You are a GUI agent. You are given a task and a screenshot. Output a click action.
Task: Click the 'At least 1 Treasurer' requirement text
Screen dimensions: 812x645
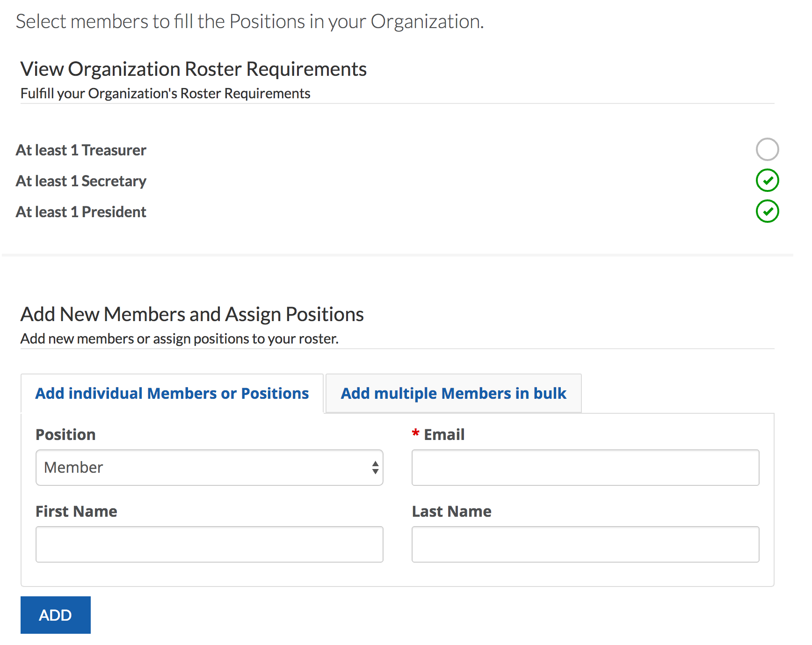81,150
